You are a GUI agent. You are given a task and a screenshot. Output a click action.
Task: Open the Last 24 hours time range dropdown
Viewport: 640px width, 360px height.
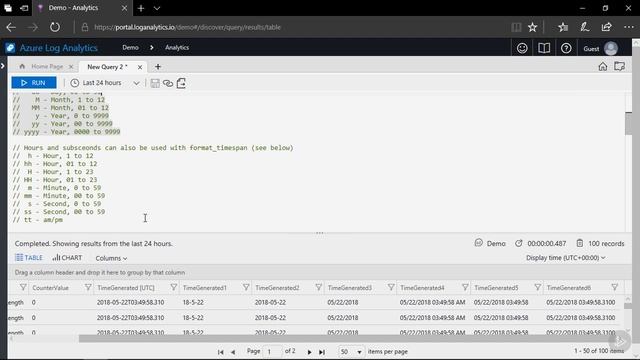tap(105, 83)
